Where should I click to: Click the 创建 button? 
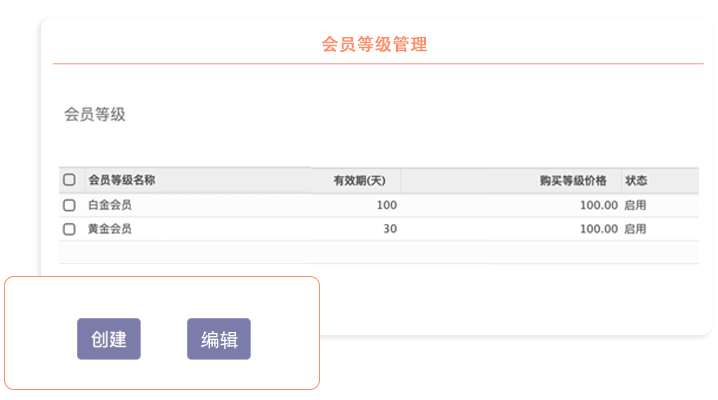[x=109, y=339]
